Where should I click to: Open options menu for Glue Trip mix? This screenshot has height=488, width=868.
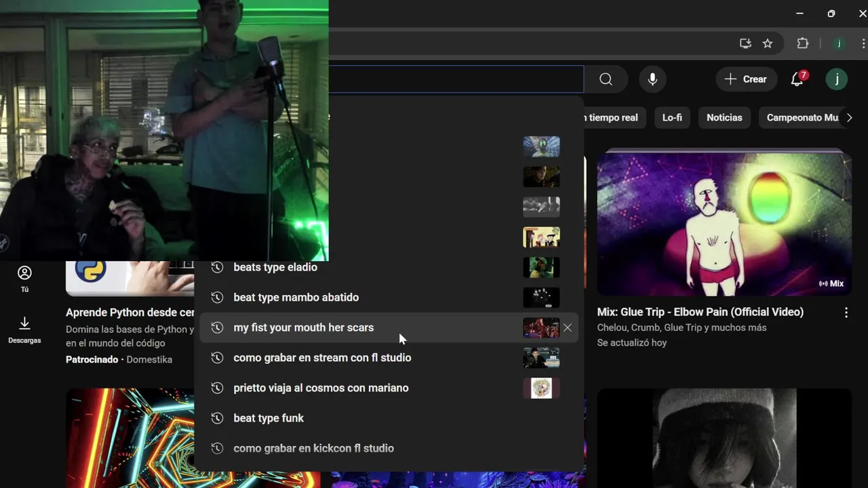click(846, 312)
